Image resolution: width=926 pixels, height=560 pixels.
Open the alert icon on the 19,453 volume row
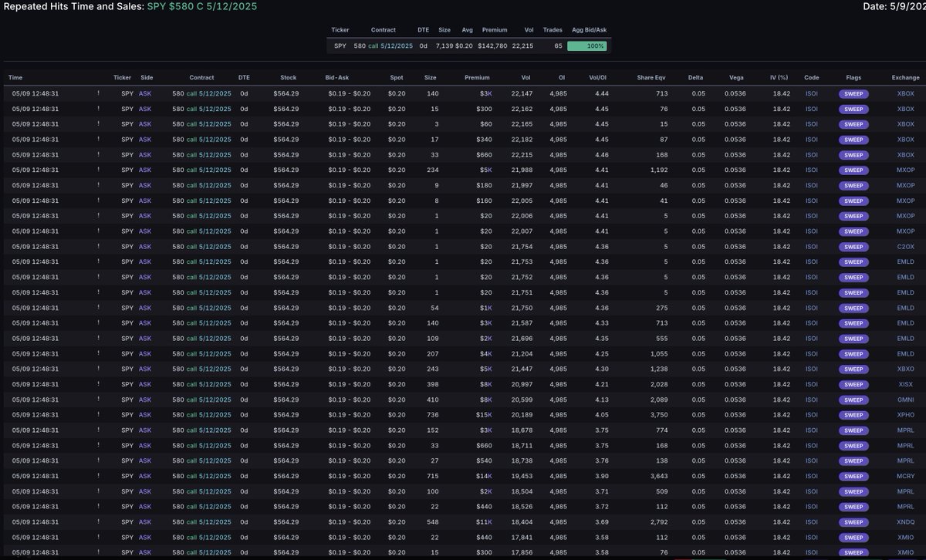pos(98,476)
